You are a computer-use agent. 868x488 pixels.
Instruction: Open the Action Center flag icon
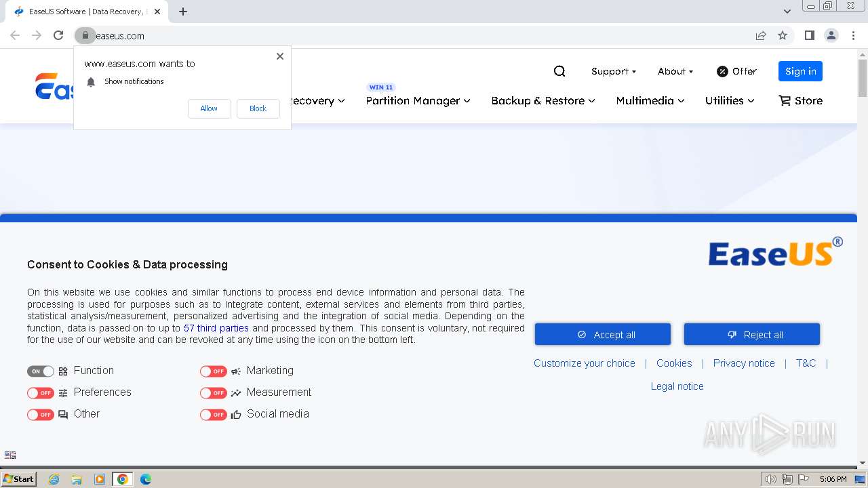[804, 479]
